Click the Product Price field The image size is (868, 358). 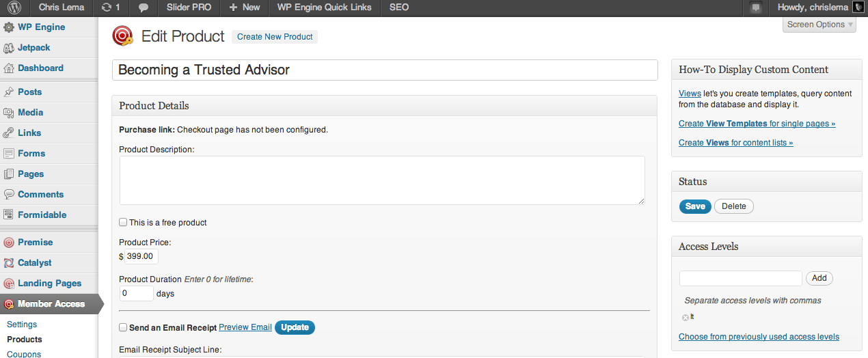141,256
